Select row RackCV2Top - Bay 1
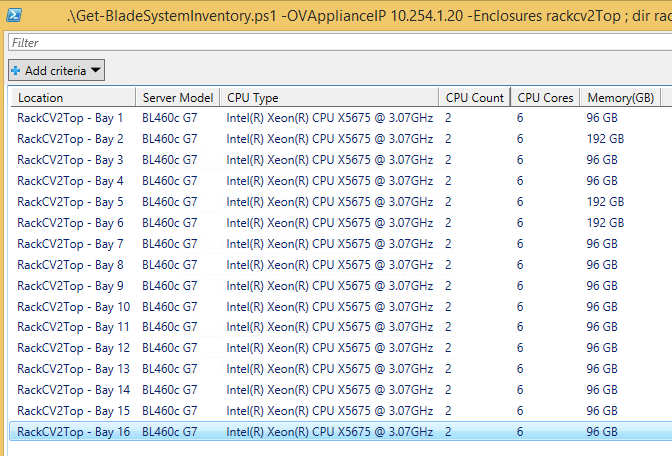 point(341,118)
